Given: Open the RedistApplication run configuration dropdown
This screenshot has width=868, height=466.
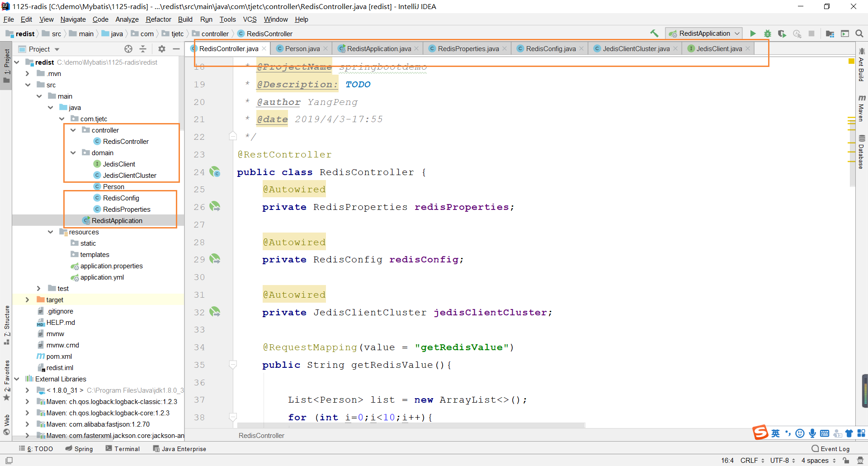Looking at the screenshot, I should [703, 33].
